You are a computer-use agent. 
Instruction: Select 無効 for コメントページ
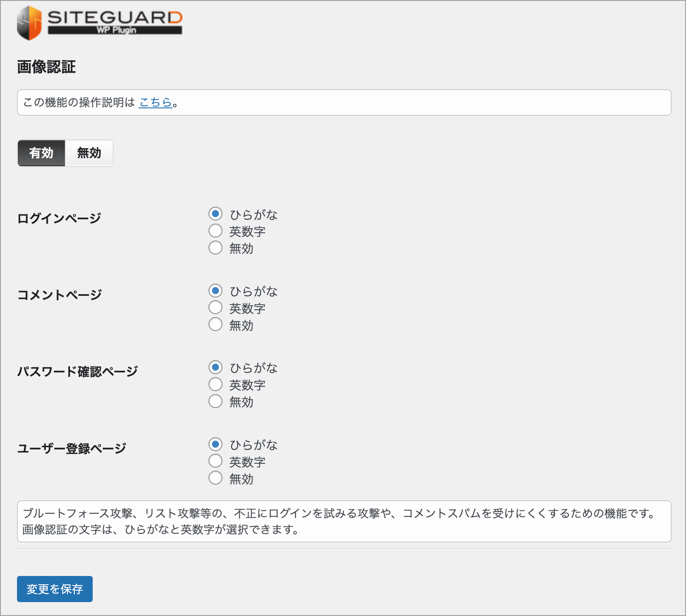215,324
